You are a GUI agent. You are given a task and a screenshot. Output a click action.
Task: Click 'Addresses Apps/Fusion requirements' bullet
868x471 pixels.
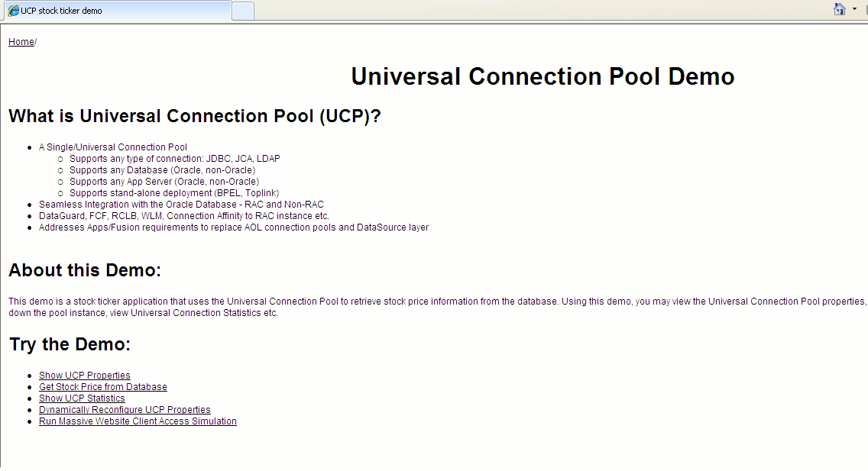coord(234,227)
